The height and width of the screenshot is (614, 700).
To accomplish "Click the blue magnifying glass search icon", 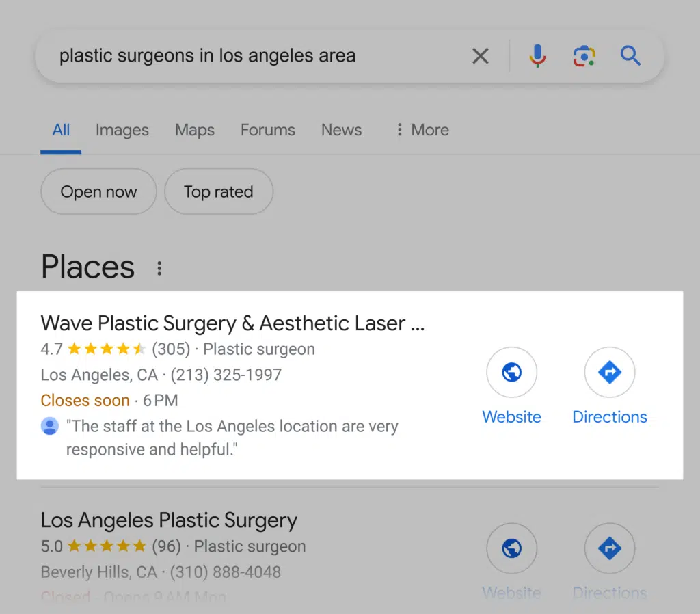I will pos(630,56).
